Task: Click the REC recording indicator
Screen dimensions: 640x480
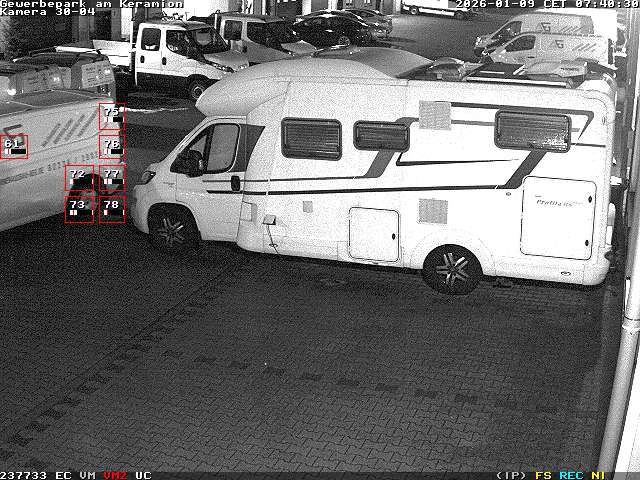Action: click(571, 475)
